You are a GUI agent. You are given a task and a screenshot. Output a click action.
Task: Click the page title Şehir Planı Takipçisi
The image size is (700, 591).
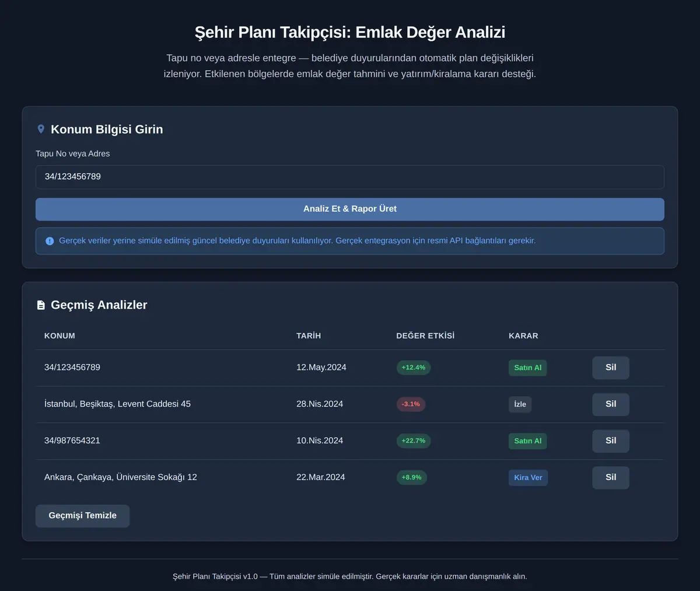pos(350,32)
